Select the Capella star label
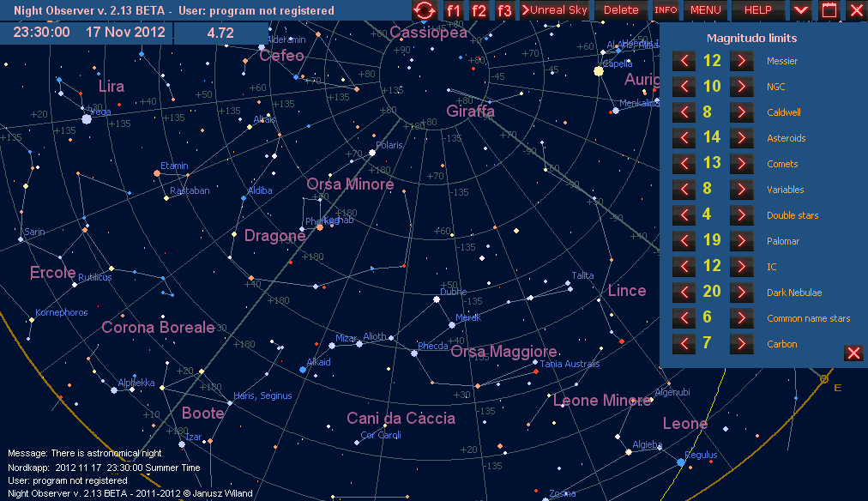This screenshot has width=868, height=501. pyautogui.click(x=618, y=63)
